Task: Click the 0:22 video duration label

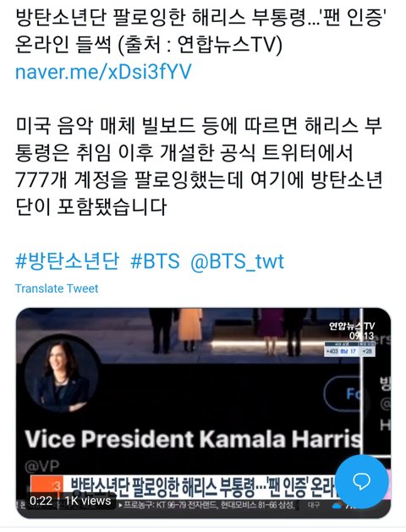Action: point(41,501)
